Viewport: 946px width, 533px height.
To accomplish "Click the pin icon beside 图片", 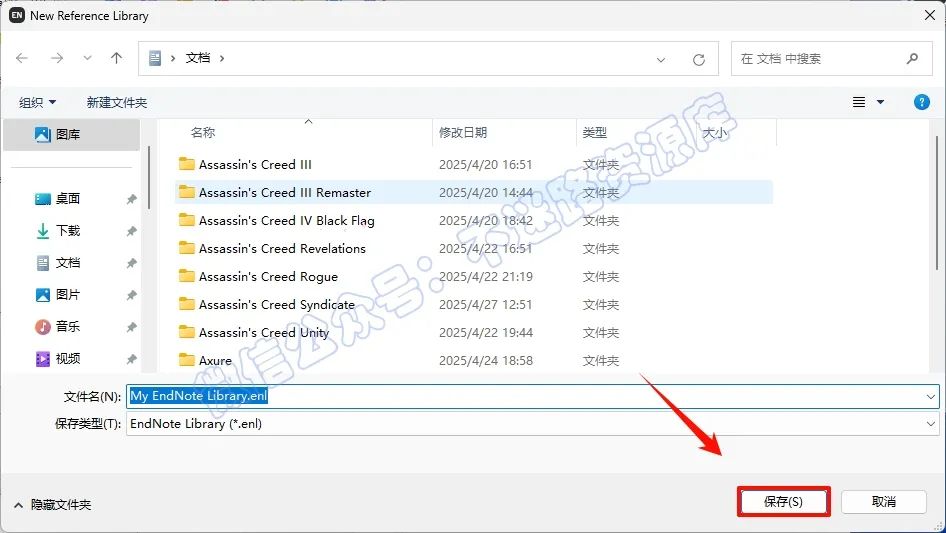I will click(131, 295).
